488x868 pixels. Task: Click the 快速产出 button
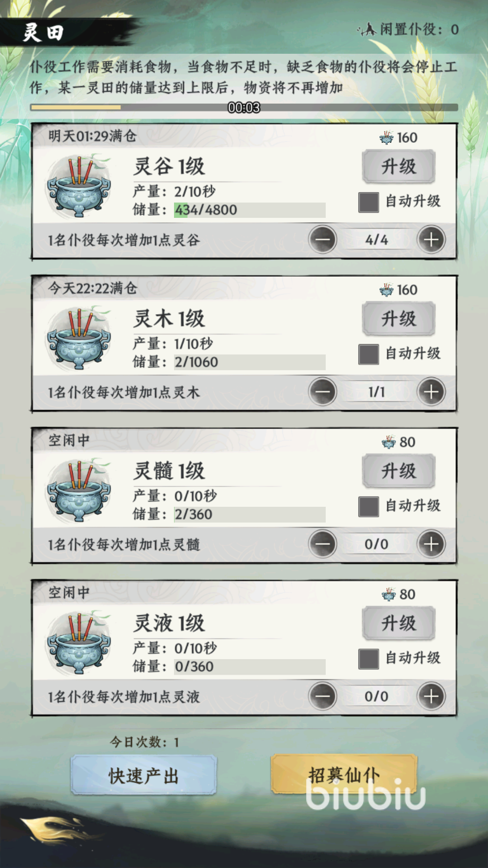tap(143, 775)
